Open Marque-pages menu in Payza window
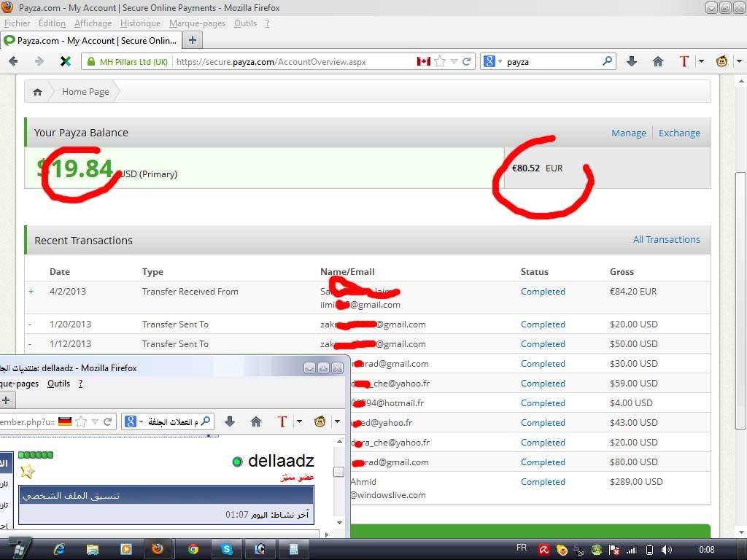This screenshot has width=747, height=560. coord(197,23)
